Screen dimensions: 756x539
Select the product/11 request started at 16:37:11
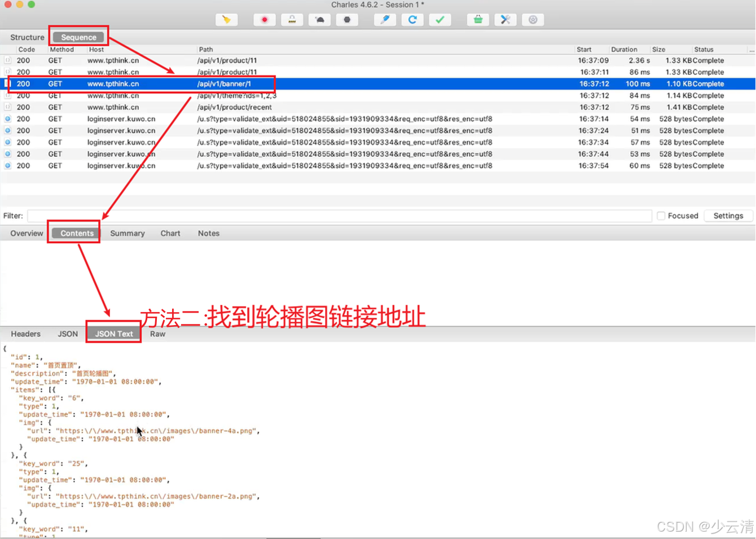pos(378,72)
